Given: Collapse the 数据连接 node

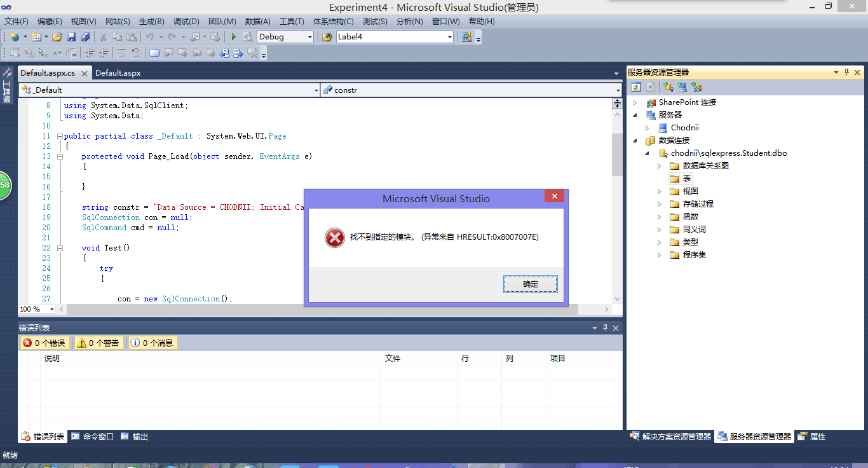Looking at the screenshot, I should click(x=635, y=141).
